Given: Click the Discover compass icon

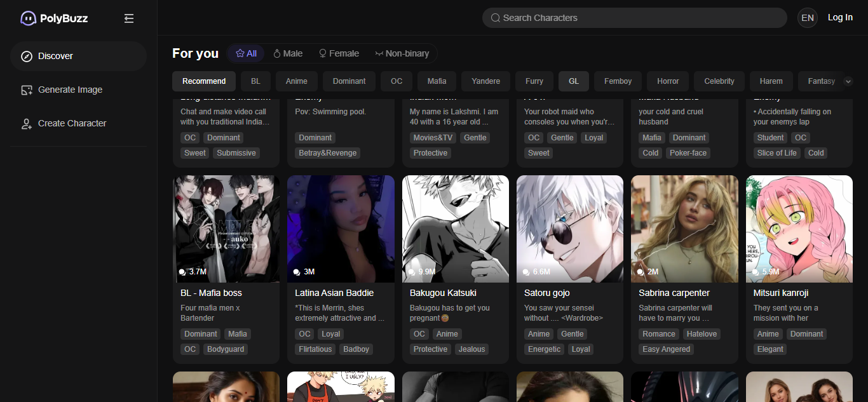Looking at the screenshot, I should pyautogui.click(x=27, y=56).
